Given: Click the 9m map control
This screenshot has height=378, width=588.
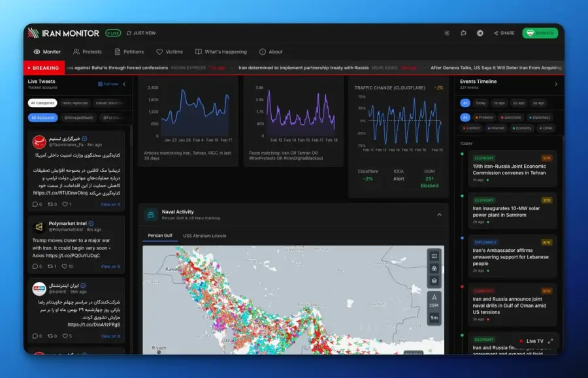Looking at the screenshot, I should click(434, 318).
